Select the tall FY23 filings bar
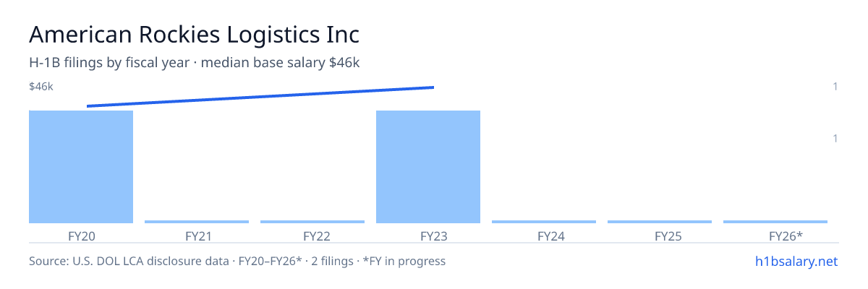Image resolution: width=868 pixels, height=289 pixels. click(428, 167)
